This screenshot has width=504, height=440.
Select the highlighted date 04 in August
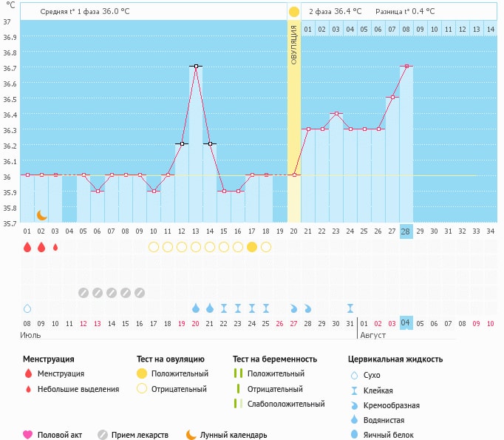tap(406, 323)
